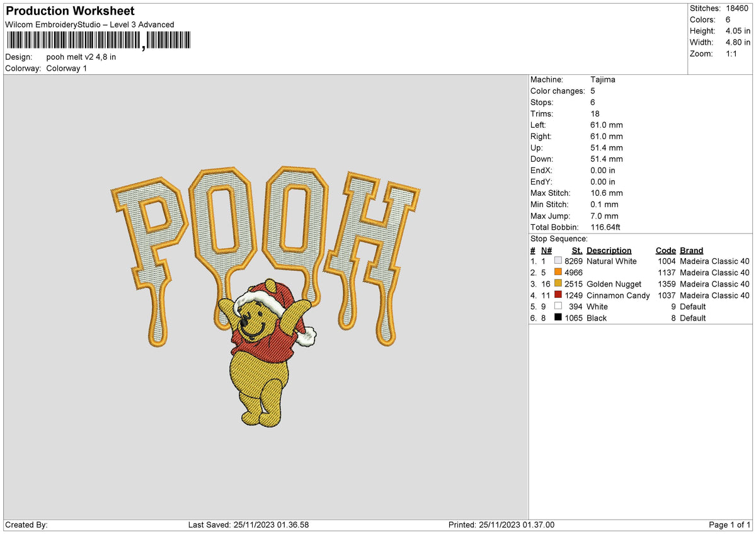This screenshot has width=756, height=534.
Task: Click the Black color swatch in row 6
Action: pyautogui.click(x=558, y=317)
